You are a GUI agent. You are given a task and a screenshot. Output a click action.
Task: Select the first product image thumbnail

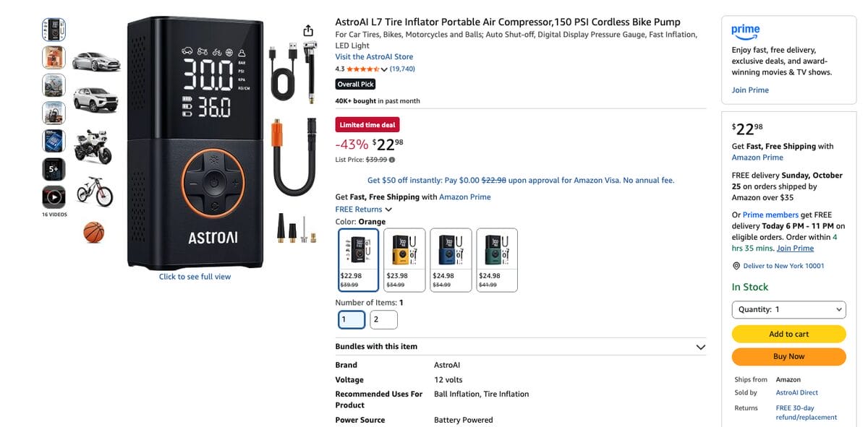(54, 30)
